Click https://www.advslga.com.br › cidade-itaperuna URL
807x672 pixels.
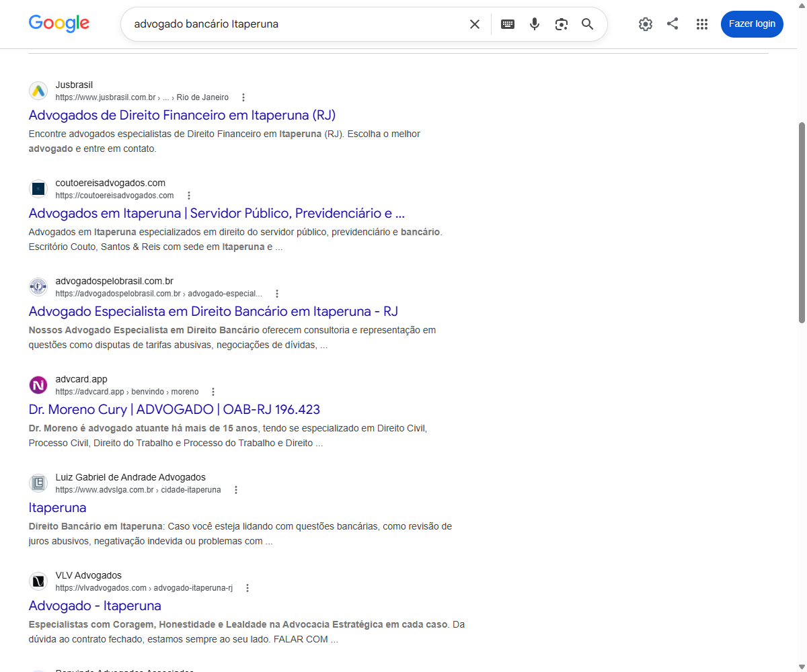[x=138, y=490]
